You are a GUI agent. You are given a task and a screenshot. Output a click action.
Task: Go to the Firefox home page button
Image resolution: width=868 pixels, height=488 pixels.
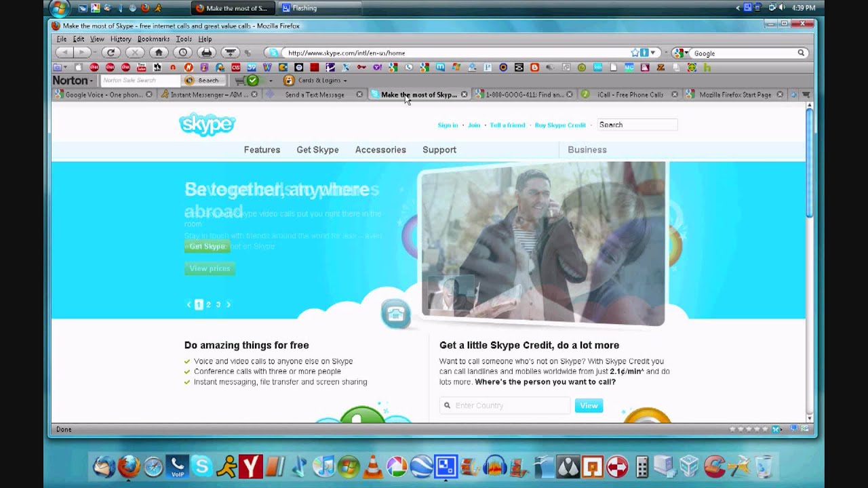coord(159,52)
